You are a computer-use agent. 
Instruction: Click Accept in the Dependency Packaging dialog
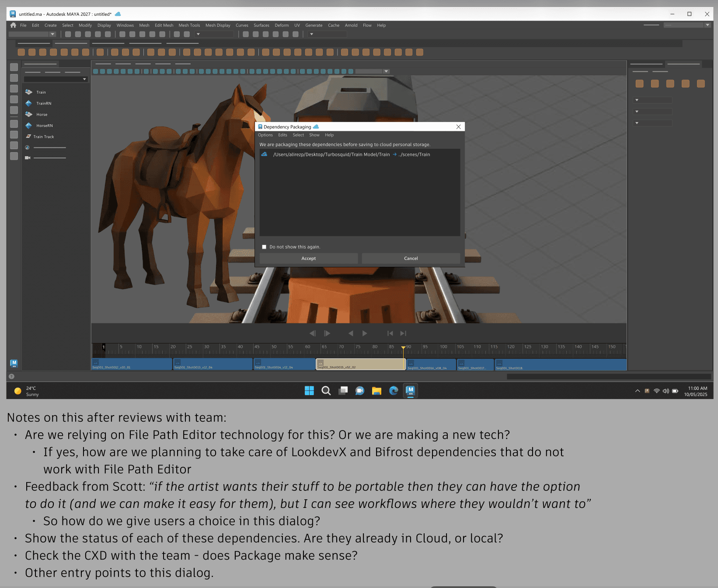click(x=308, y=258)
